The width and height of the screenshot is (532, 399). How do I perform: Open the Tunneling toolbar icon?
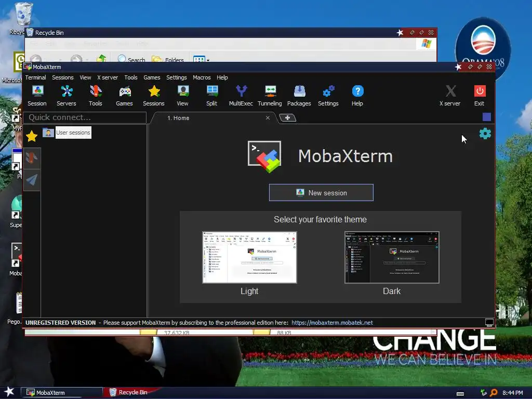coord(270,96)
